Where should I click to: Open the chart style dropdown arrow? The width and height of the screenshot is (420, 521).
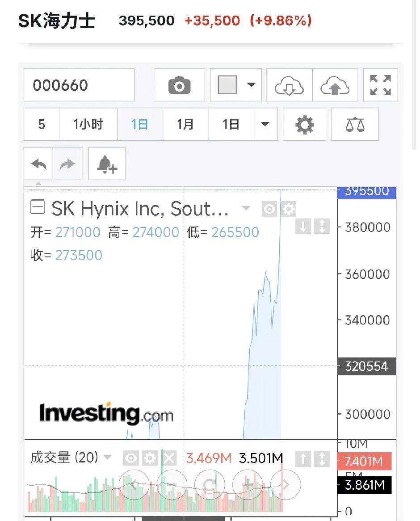coord(251,85)
